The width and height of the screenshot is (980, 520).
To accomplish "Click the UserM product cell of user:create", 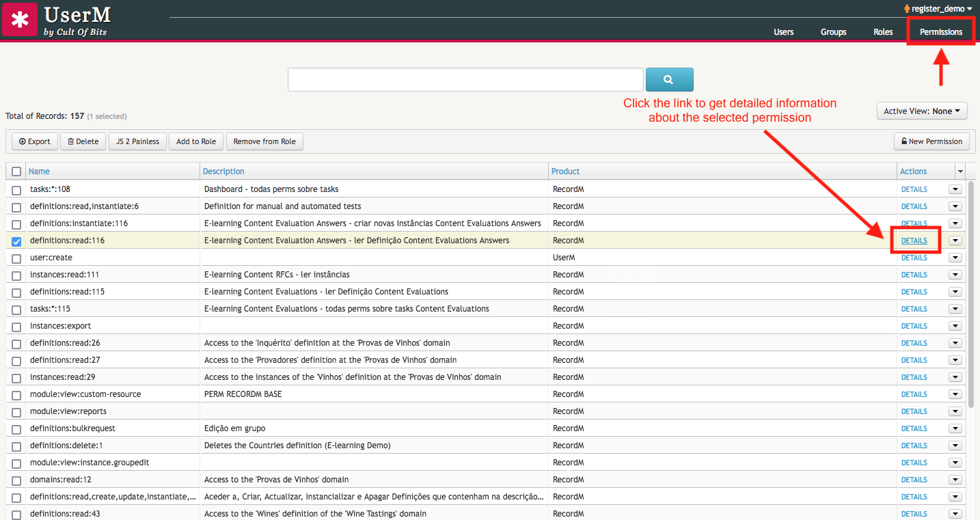I will coord(723,258).
